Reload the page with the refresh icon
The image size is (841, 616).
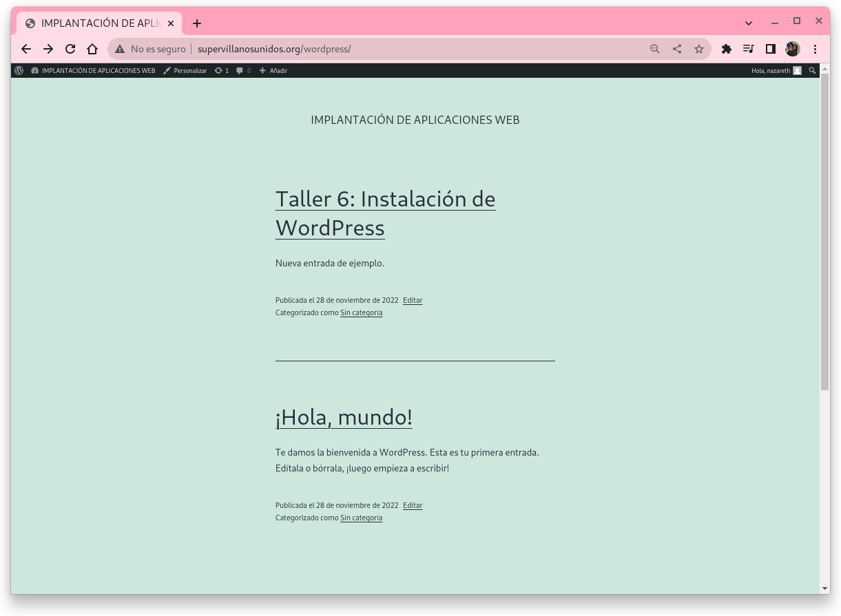pyautogui.click(x=70, y=49)
